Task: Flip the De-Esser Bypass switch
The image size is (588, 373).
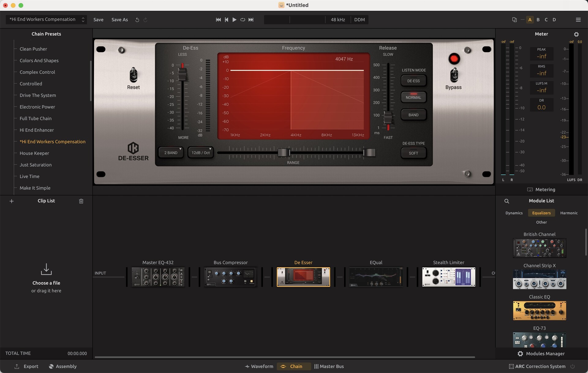Action: [454, 75]
